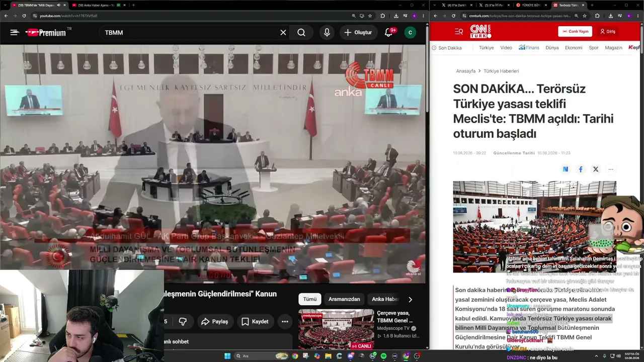Open more share options ellipsis
This screenshot has height=362, width=644.
(x=611, y=169)
